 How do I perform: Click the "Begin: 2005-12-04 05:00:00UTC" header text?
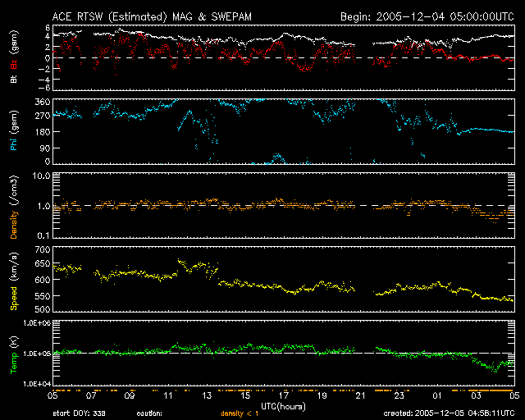[427, 16]
